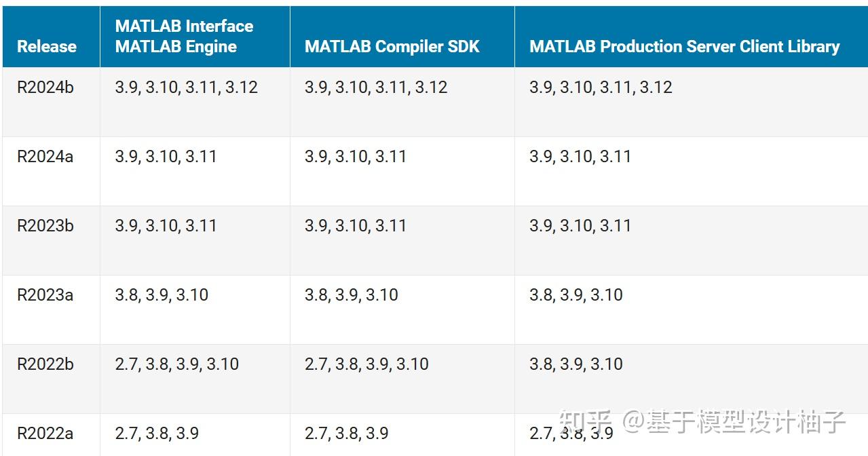This screenshot has width=868, height=456.
Task: Select the R2023a release cell
Action: tap(45, 295)
